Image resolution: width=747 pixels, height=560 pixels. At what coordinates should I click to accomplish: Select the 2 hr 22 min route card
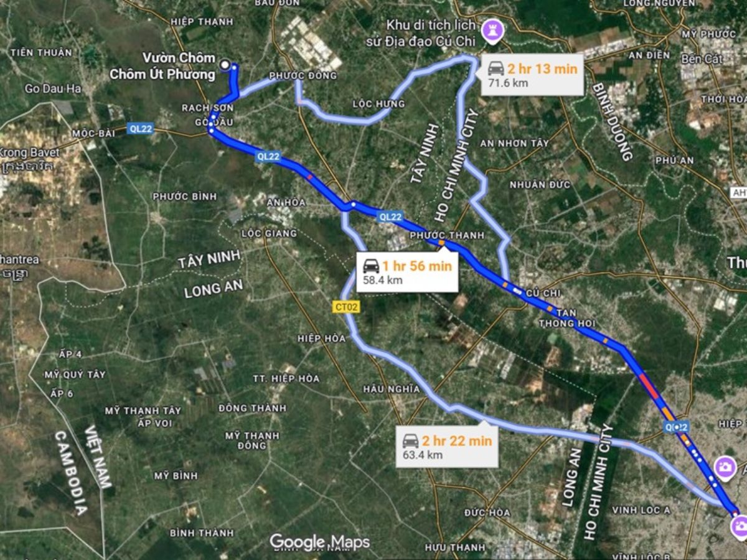447,447
